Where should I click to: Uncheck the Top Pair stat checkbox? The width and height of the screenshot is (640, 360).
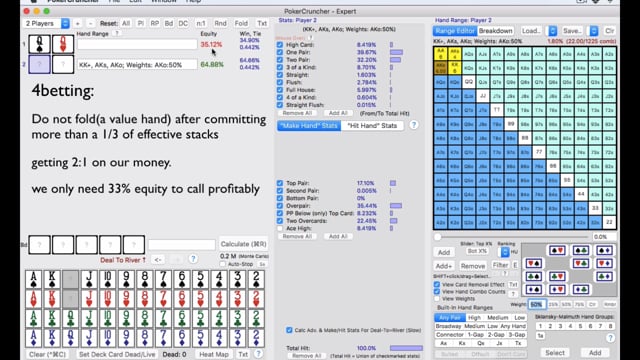click(x=280, y=183)
